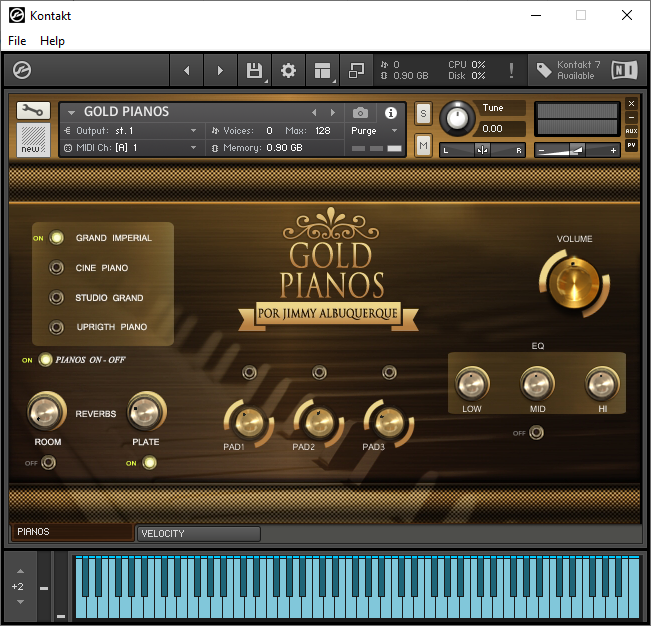The width and height of the screenshot is (651, 626).
Task: Select next preset in Gold Pianos header
Action: 333,112
